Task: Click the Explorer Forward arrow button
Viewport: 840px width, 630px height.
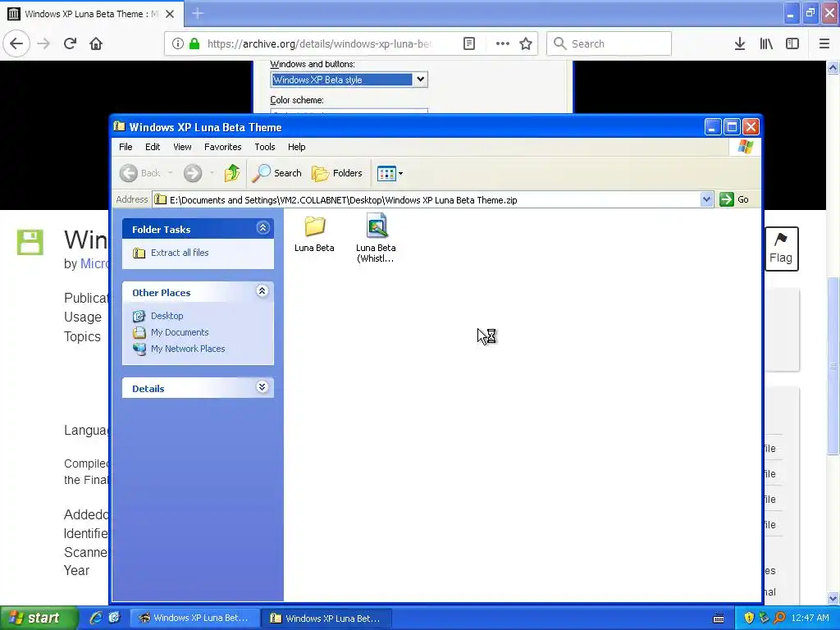Action: (193, 173)
